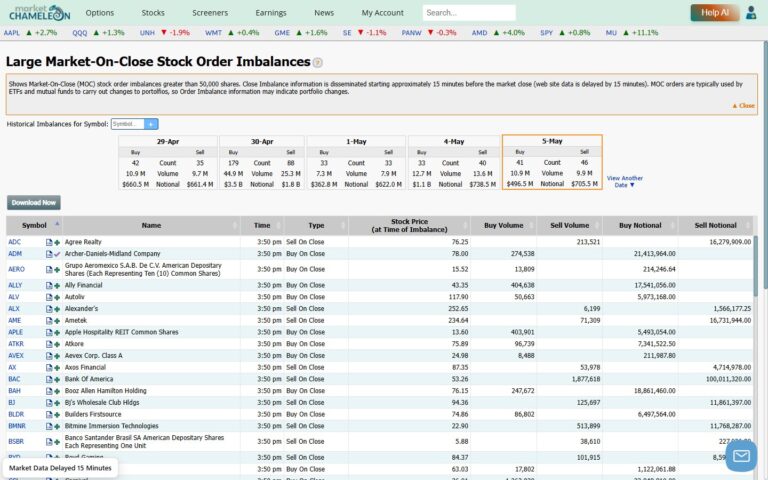
Task: Select the 29-Apr date card
Action: point(168,163)
